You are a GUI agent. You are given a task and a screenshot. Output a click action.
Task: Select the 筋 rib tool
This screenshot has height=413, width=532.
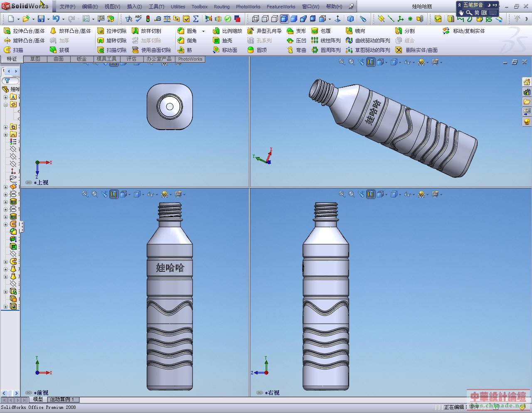click(x=185, y=50)
